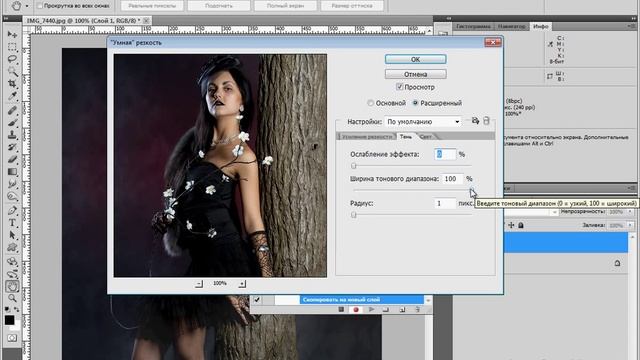Click the Ослабление эффекта slider handle

coord(354,166)
